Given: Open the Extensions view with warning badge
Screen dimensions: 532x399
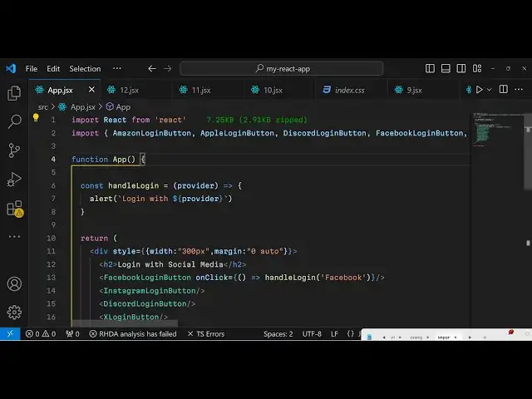Looking at the screenshot, I should coord(15,209).
